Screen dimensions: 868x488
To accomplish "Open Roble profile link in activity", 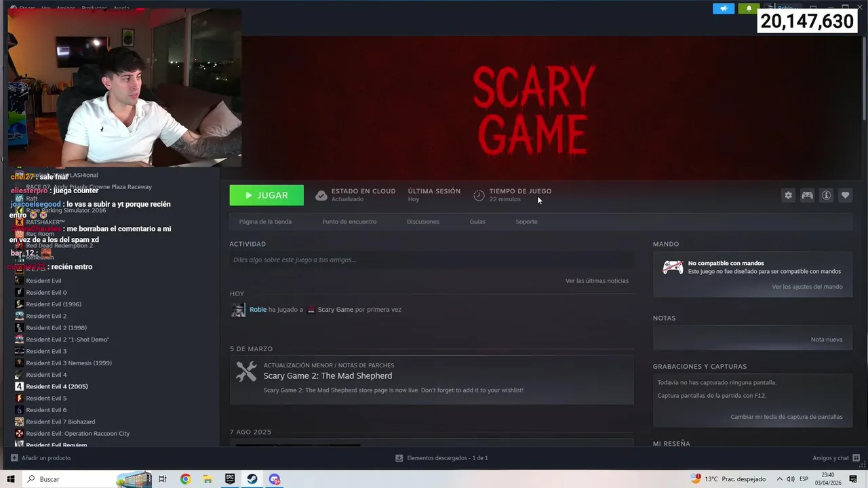I will (258, 310).
